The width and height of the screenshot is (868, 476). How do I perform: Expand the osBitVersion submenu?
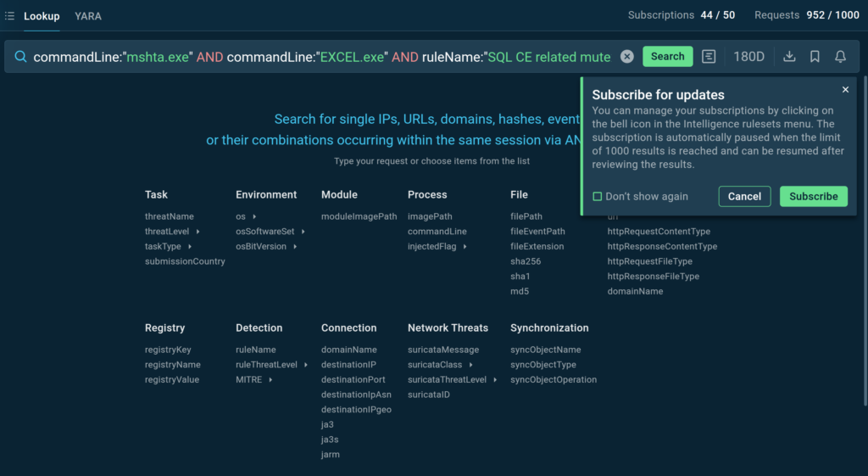(x=296, y=247)
